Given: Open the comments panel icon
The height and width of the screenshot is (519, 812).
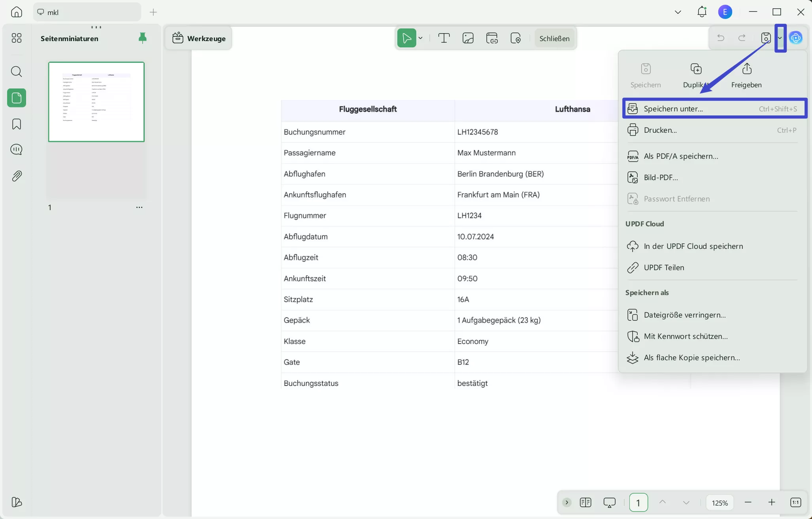Looking at the screenshot, I should [17, 150].
